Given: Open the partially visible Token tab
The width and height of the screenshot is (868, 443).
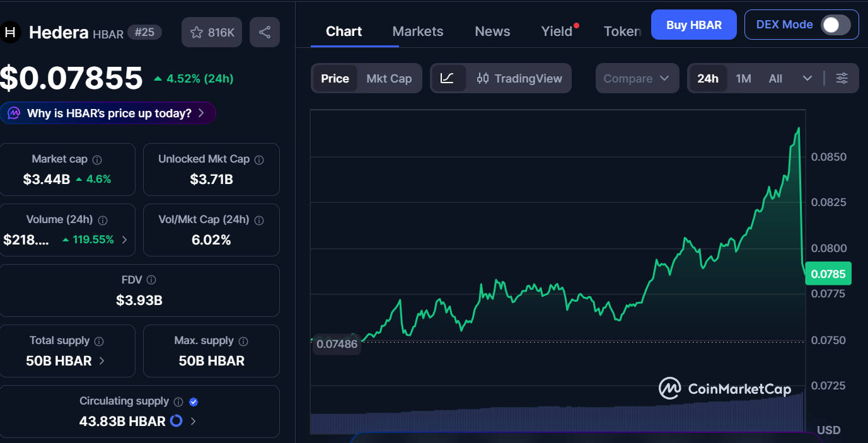Looking at the screenshot, I should point(622,31).
